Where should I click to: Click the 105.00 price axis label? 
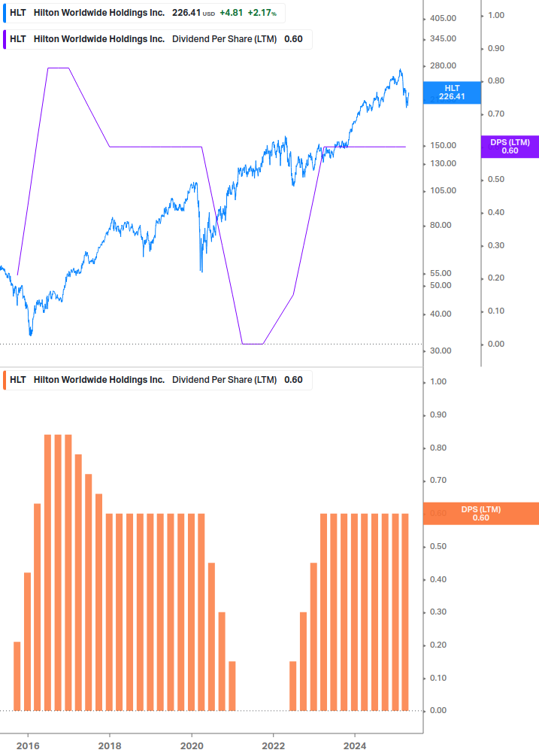point(443,190)
